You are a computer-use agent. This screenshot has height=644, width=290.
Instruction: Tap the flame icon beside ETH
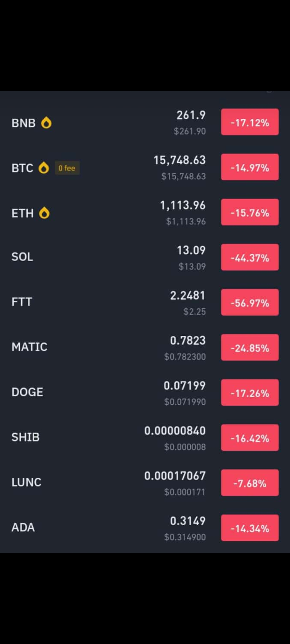click(44, 213)
